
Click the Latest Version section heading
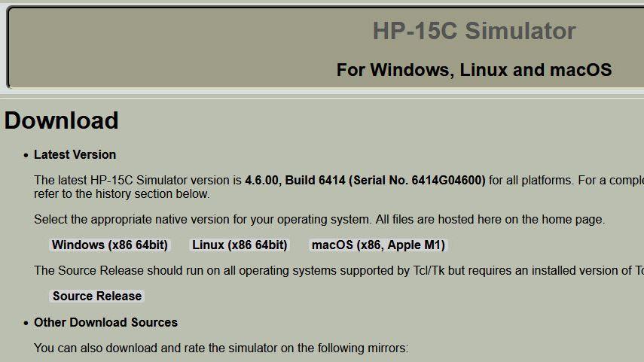pyautogui.click(x=75, y=155)
